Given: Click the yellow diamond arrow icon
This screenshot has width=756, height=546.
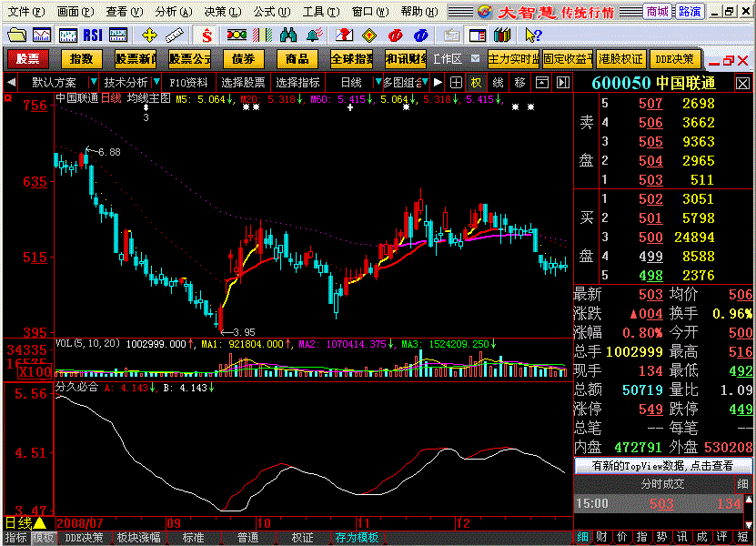Looking at the screenshot, I should pos(369,35).
